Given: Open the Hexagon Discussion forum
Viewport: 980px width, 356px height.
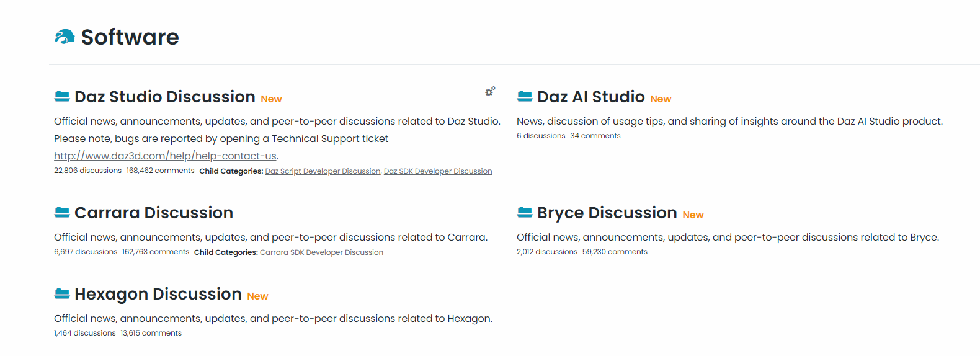Looking at the screenshot, I should [x=158, y=294].
